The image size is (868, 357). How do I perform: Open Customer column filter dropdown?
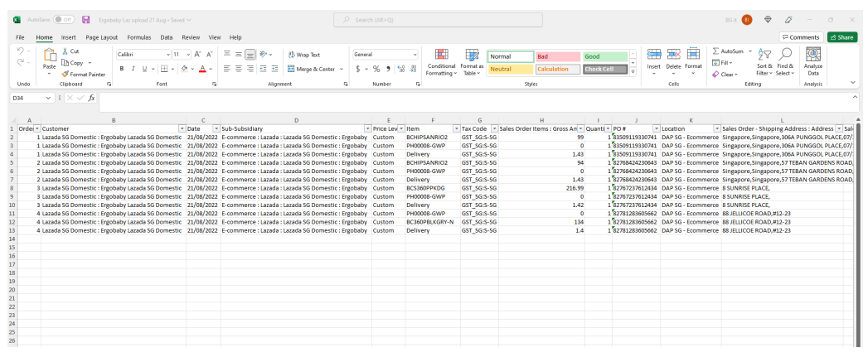[x=181, y=128]
